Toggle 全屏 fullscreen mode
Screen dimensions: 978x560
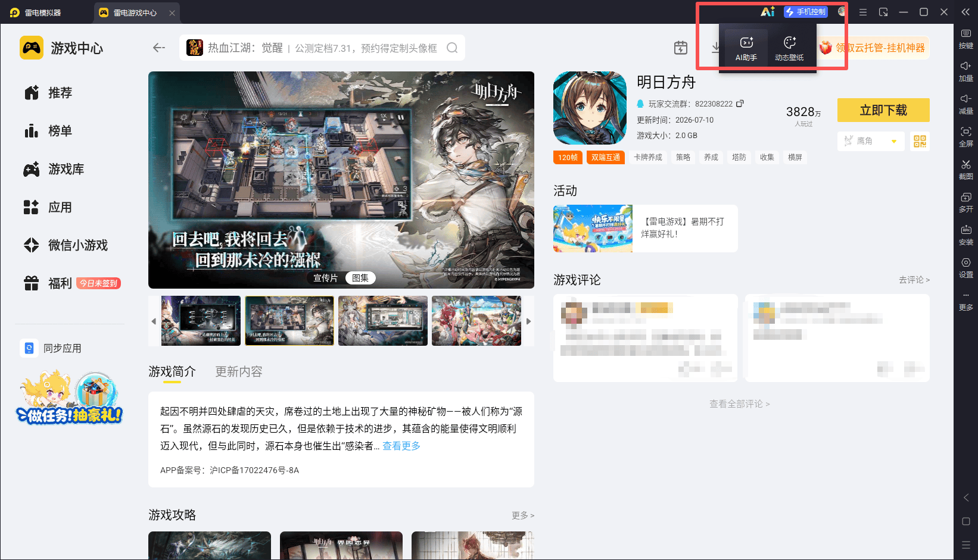click(x=966, y=137)
